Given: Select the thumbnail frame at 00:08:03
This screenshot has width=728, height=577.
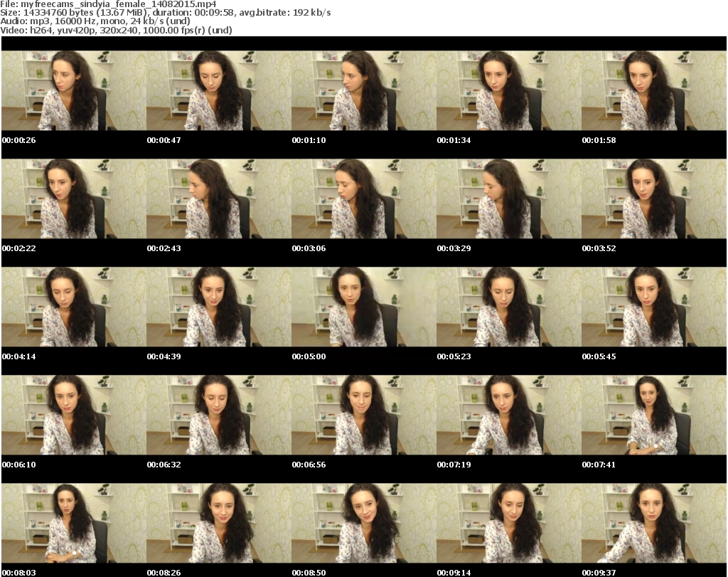Looking at the screenshot, I should [74, 524].
